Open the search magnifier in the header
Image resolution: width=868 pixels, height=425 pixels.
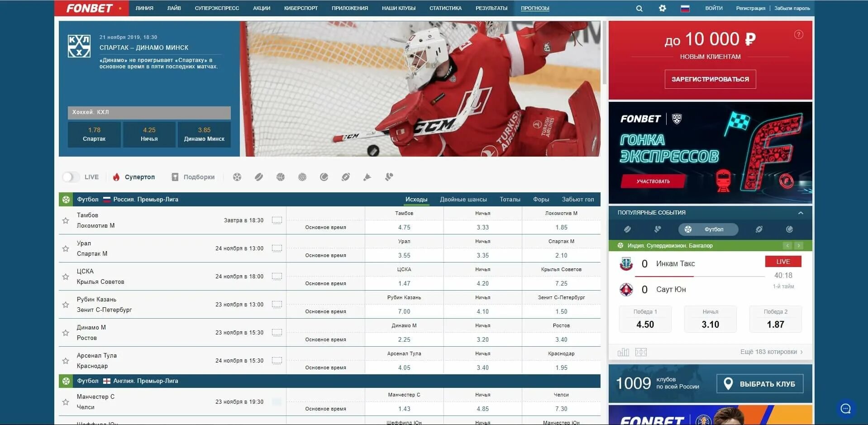point(639,8)
